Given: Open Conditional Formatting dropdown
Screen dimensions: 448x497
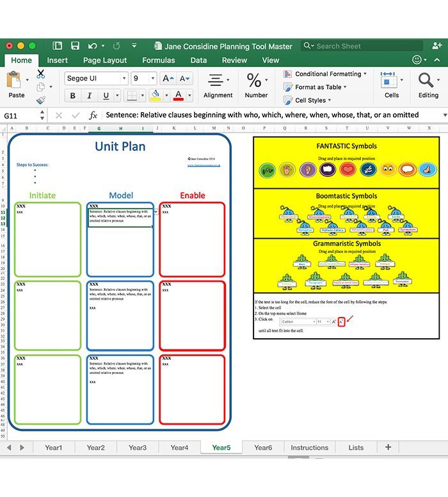Looking at the screenshot, I should tap(325, 74).
